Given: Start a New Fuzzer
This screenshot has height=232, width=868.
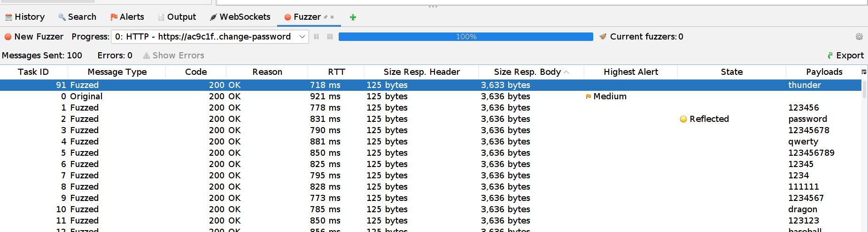Looking at the screenshot, I should click(34, 37).
